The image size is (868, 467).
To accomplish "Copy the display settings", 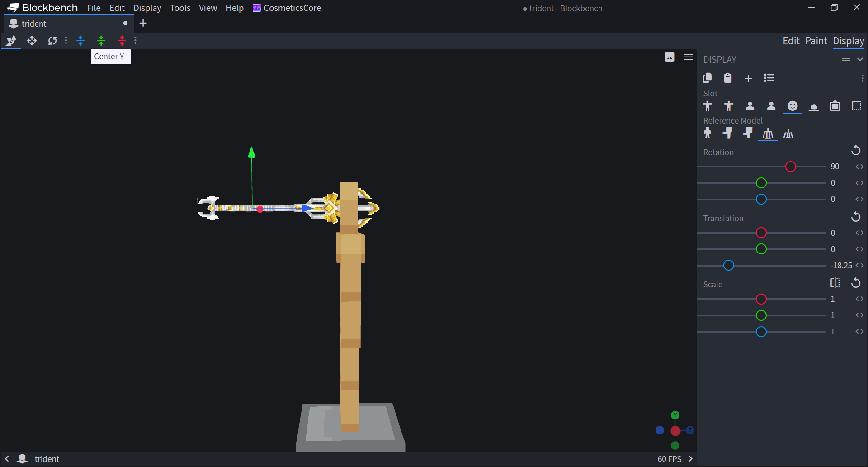I will point(707,78).
